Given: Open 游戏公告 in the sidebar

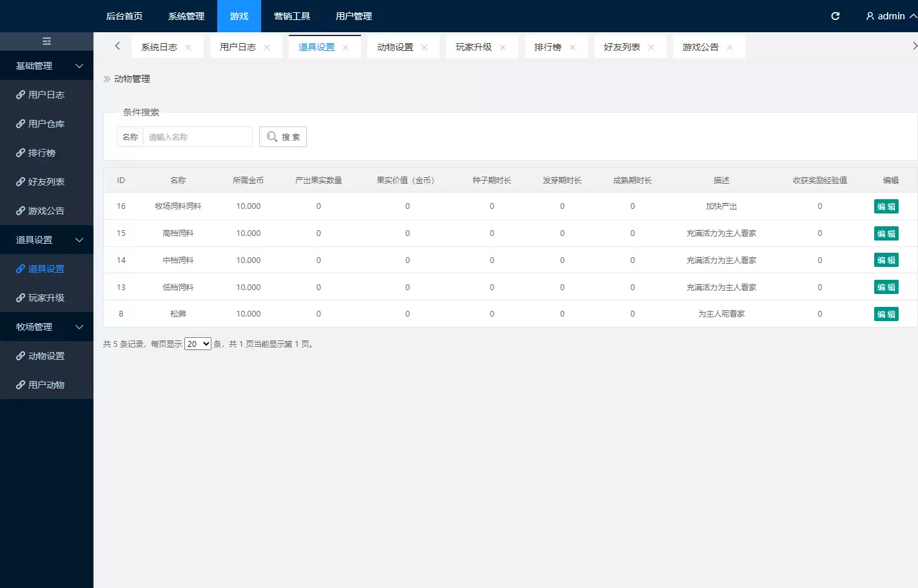Looking at the screenshot, I should (x=46, y=211).
